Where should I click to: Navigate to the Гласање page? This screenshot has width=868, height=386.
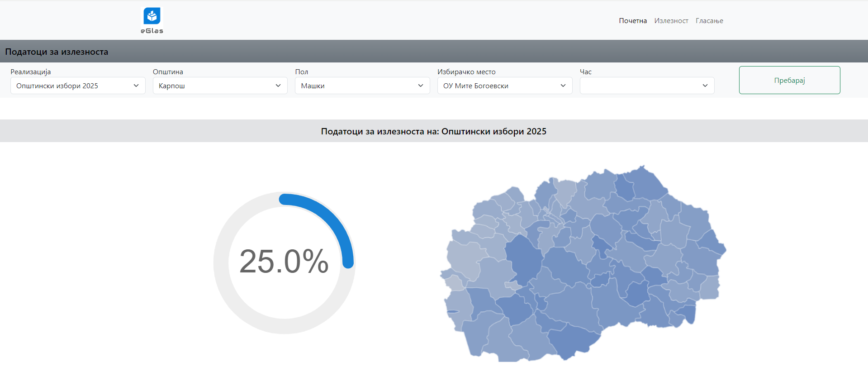(x=709, y=21)
